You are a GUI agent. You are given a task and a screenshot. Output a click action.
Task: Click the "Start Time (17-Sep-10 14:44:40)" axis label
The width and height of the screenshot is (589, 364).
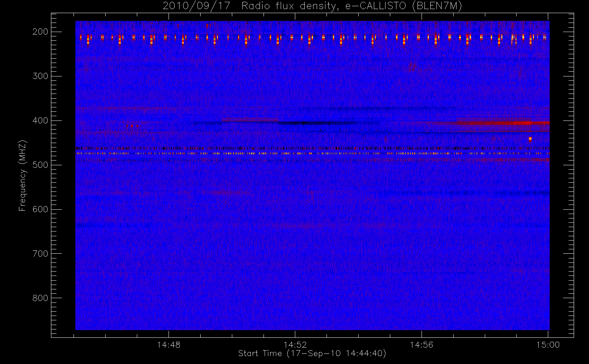tap(312, 353)
